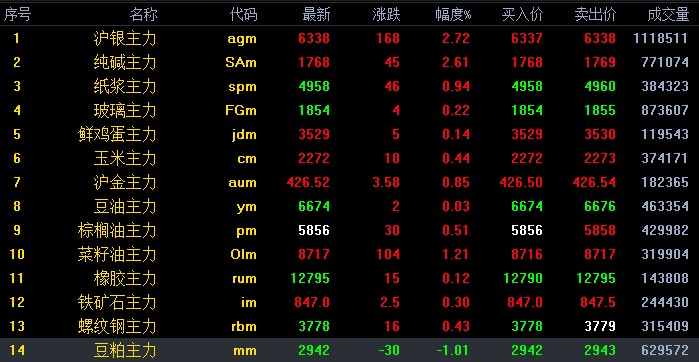Click the code rbm

click(244, 327)
